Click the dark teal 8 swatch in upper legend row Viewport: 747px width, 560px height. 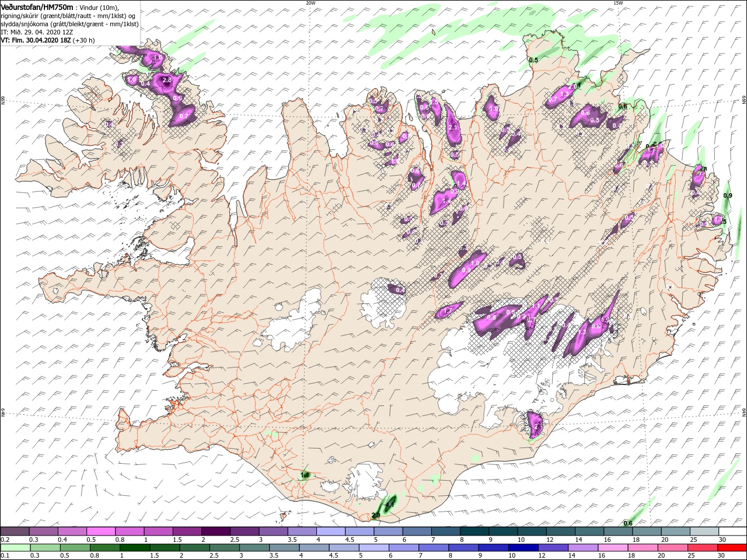click(474, 532)
